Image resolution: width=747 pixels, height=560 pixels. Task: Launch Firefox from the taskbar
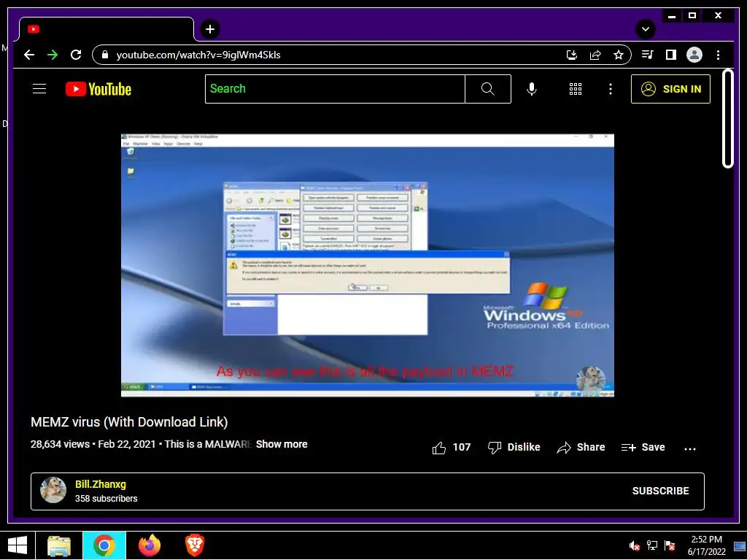tap(150, 545)
